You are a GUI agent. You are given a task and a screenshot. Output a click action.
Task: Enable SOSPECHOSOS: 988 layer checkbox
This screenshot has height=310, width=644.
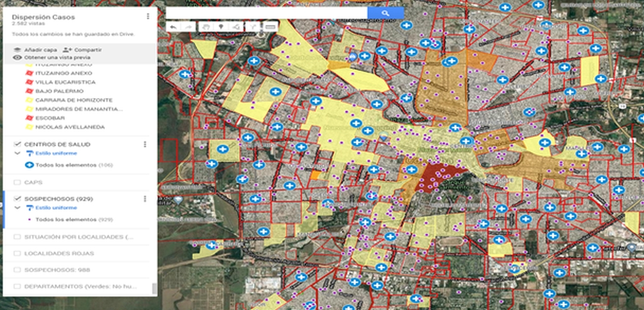point(17,270)
